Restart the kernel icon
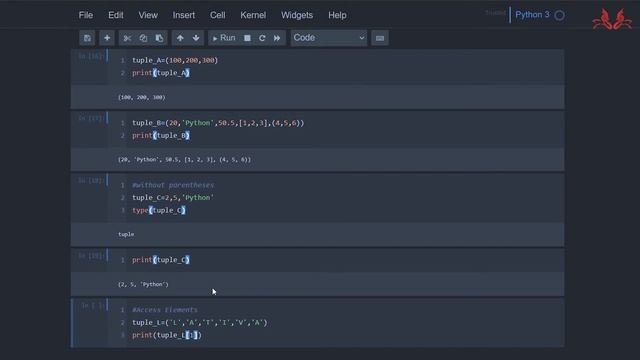This screenshot has width=640, height=360. 262,38
